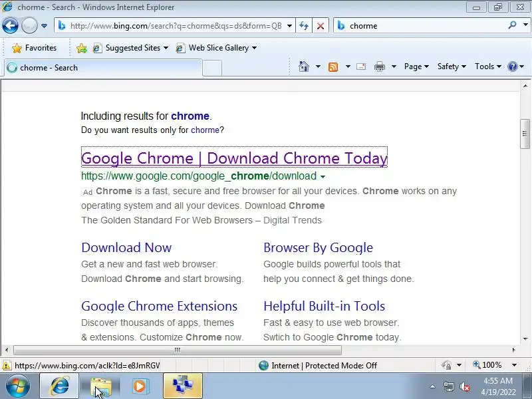
Task: Open Suggested Sites favorites item
Action: pyautogui.click(x=130, y=48)
